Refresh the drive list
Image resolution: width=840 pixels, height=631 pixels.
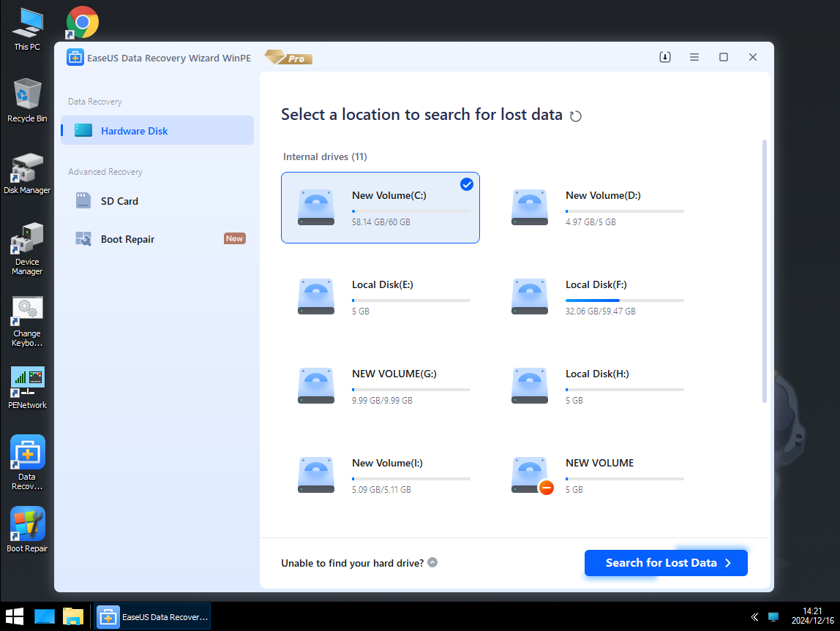[x=576, y=116]
